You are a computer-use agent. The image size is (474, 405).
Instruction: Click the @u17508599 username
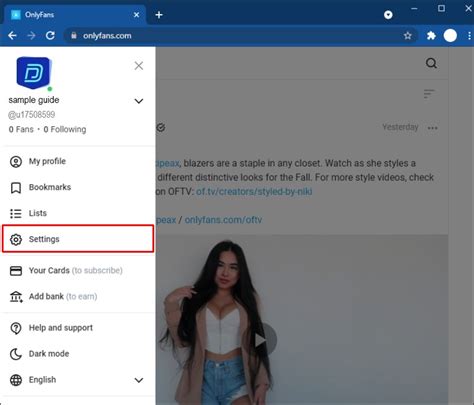(32, 115)
